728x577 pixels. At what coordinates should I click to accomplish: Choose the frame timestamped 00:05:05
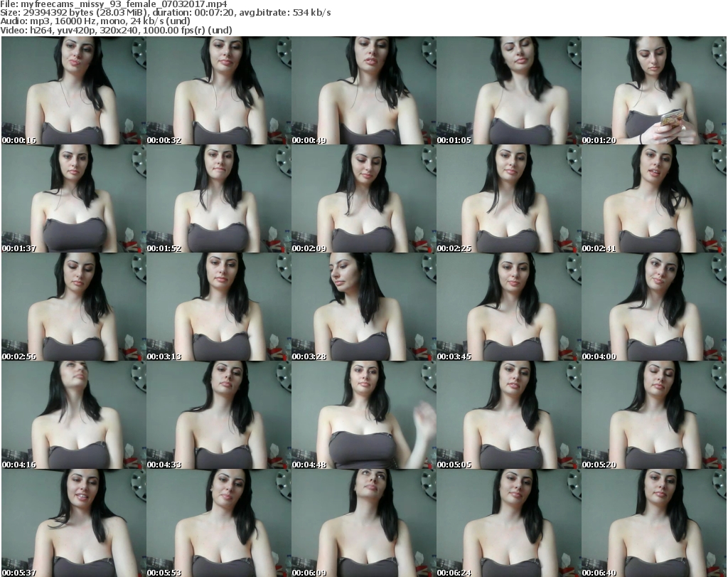(509, 415)
